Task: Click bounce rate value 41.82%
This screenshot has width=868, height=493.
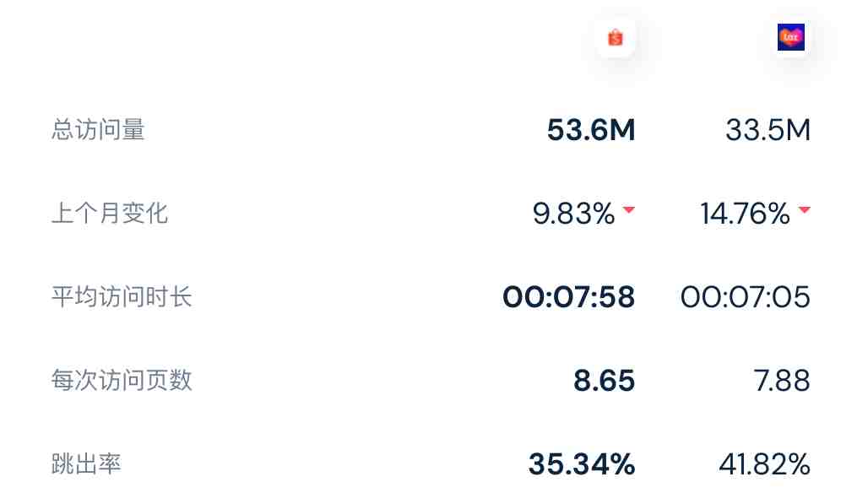Action: tap(764, 464)
